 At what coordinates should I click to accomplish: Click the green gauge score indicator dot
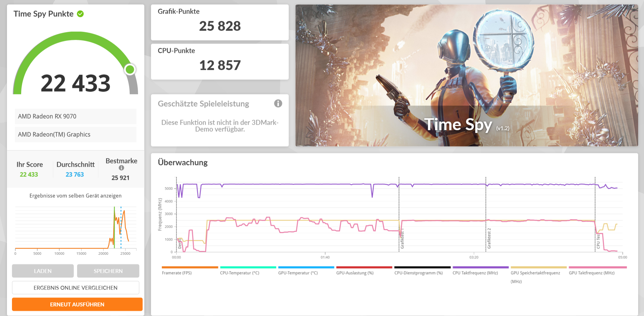130,69
